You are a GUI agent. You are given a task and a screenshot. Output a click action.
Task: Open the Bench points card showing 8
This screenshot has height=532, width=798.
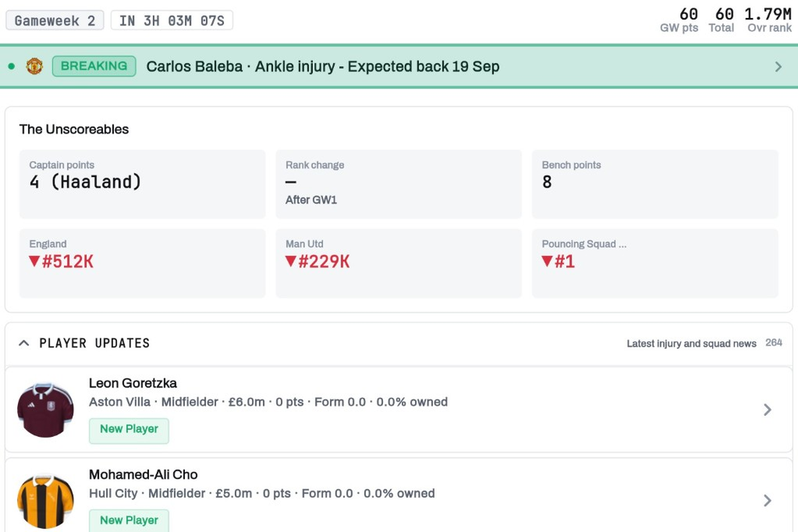point(655,184)
